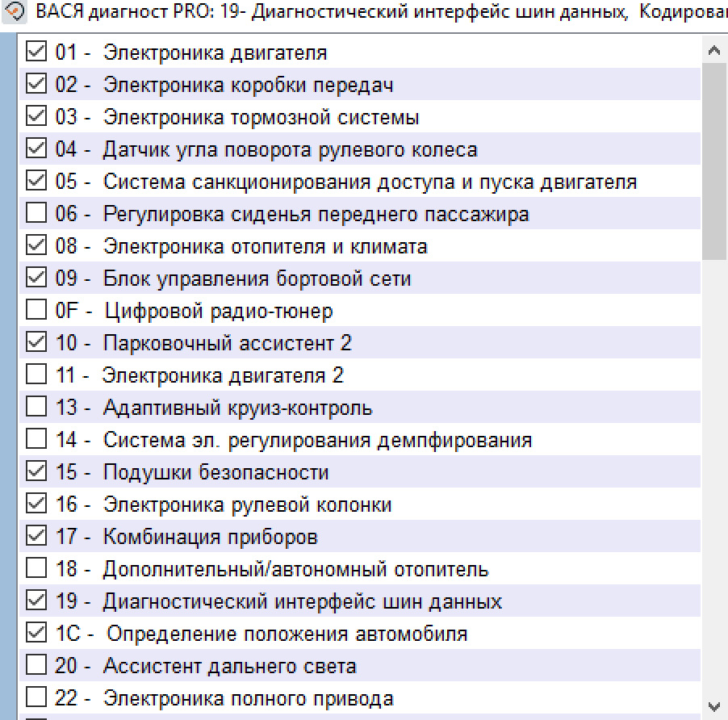Viewport: 728px width, 720px height.
Task: Select text 'Парковочный ассистент 2'
Action: click(x=228, y=343)
